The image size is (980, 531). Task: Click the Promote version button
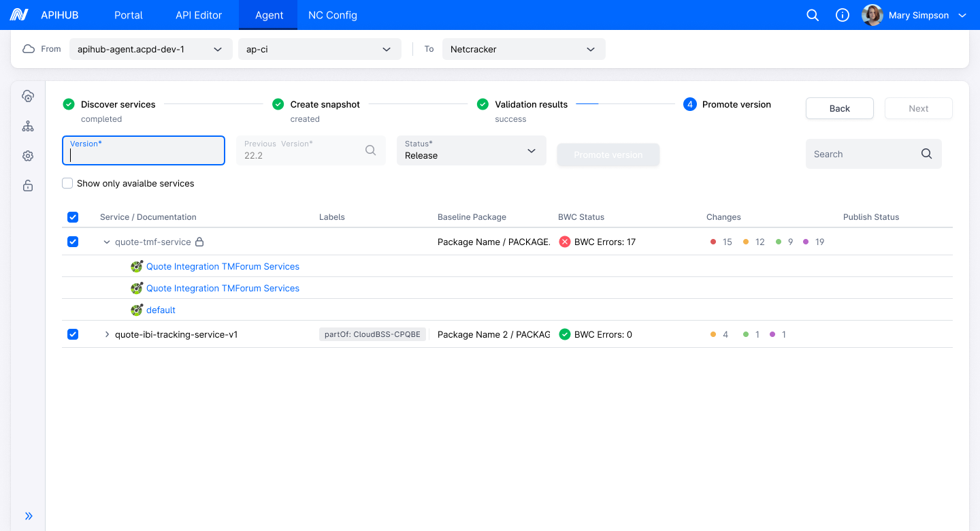coord(608,155)
